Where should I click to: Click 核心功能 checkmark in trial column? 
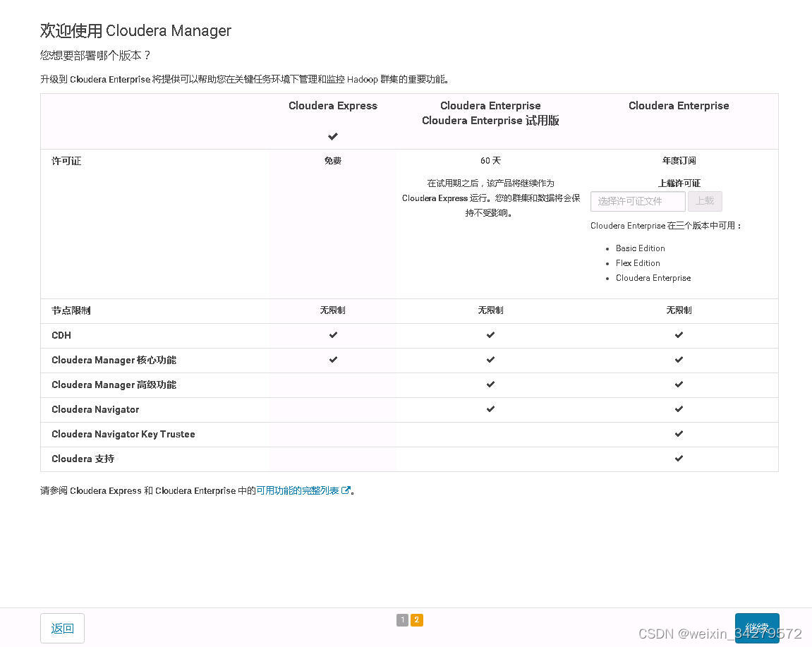pyautogui.click(x=490, y=360)
